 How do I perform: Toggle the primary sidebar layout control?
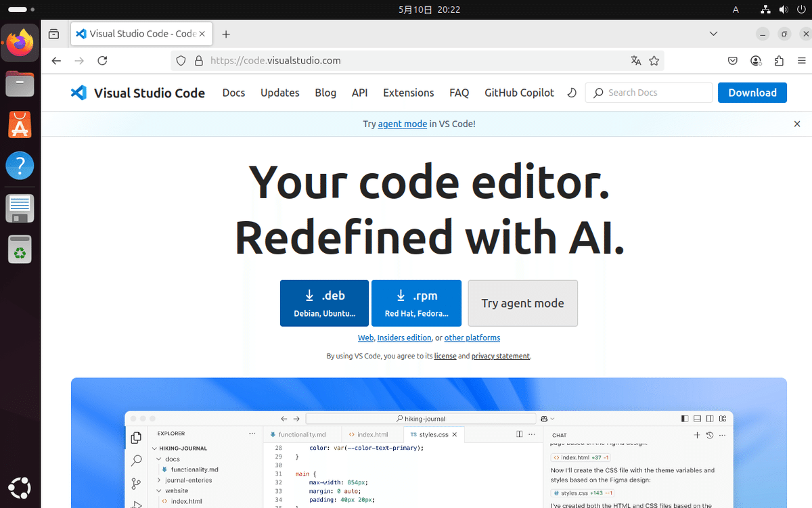click(x=684, y=418)
